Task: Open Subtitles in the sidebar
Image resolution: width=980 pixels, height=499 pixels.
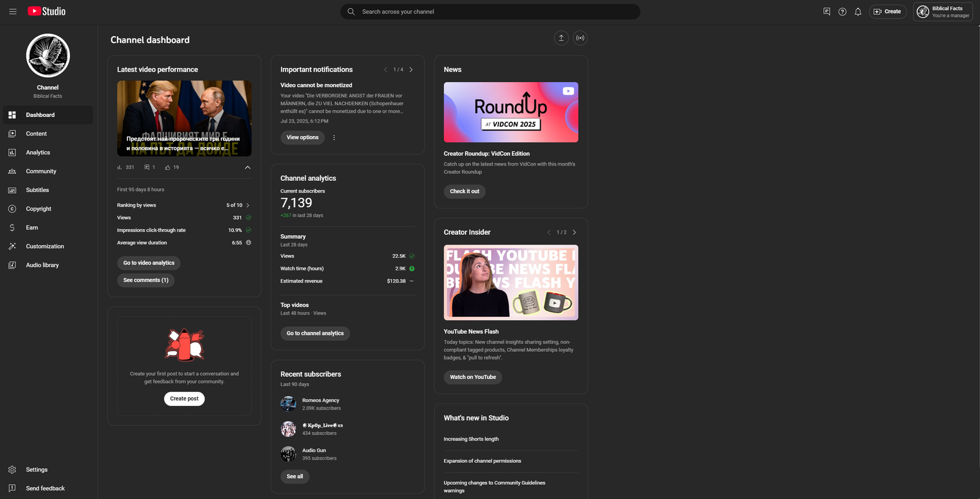Action: tap(48, 190)
